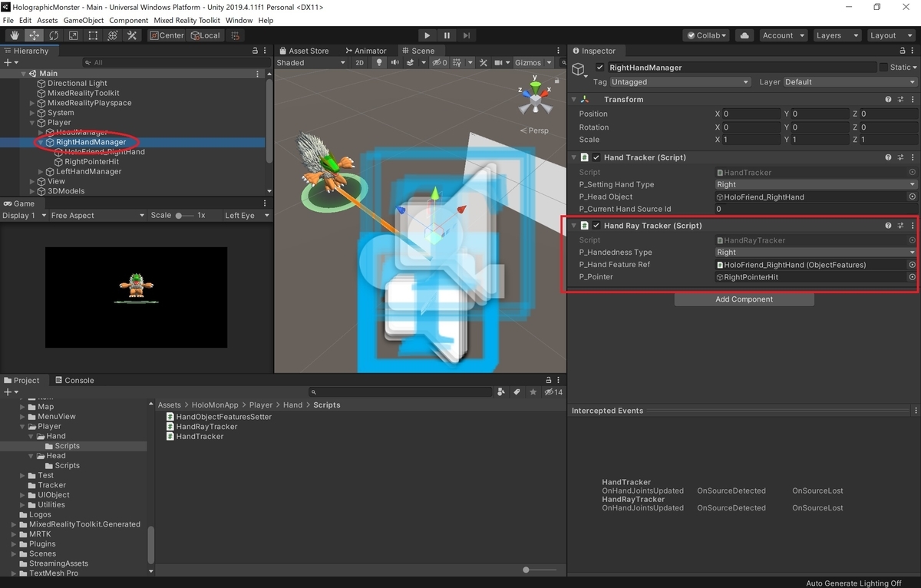Open object picker for P_Pointer field
The height and width of the screenshot is (588, 921).
pos(912,277)
